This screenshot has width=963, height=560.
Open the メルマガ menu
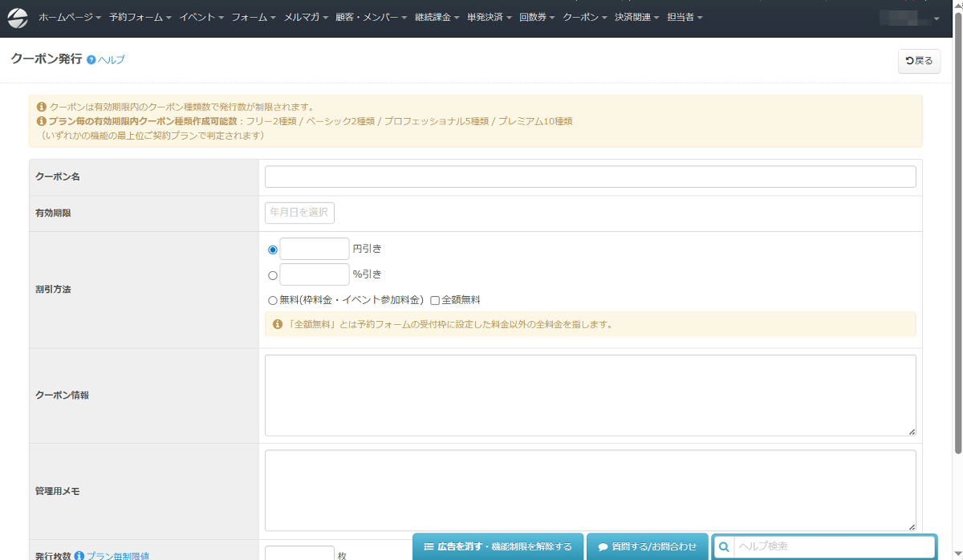click(306, 18)
